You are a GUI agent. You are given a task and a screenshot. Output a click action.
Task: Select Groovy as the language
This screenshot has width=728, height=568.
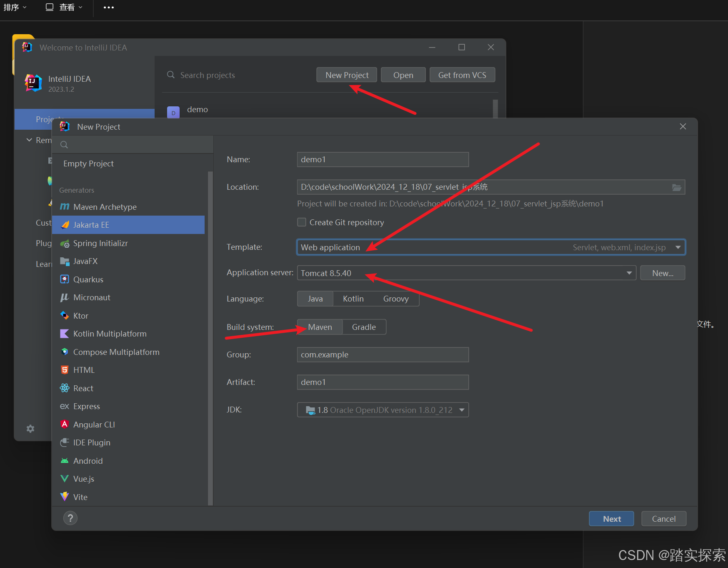[396, 299]
